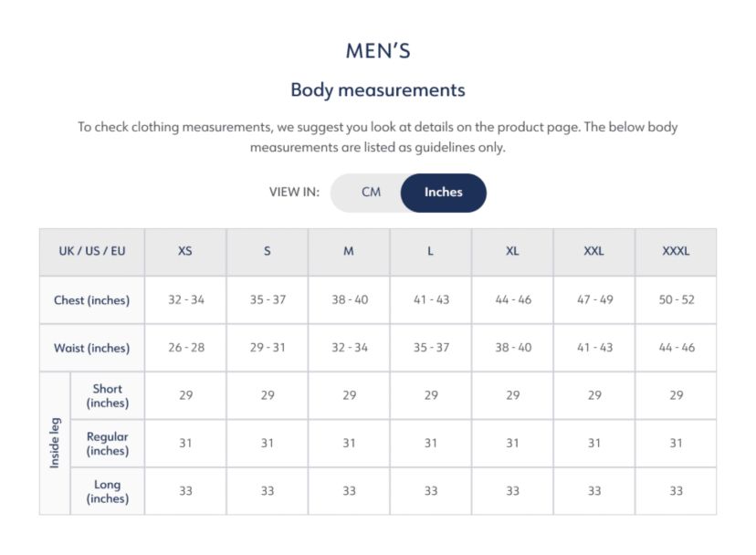Click the Long (inches) row label
The image size is (756, 555).
click(x=107, y=492)
